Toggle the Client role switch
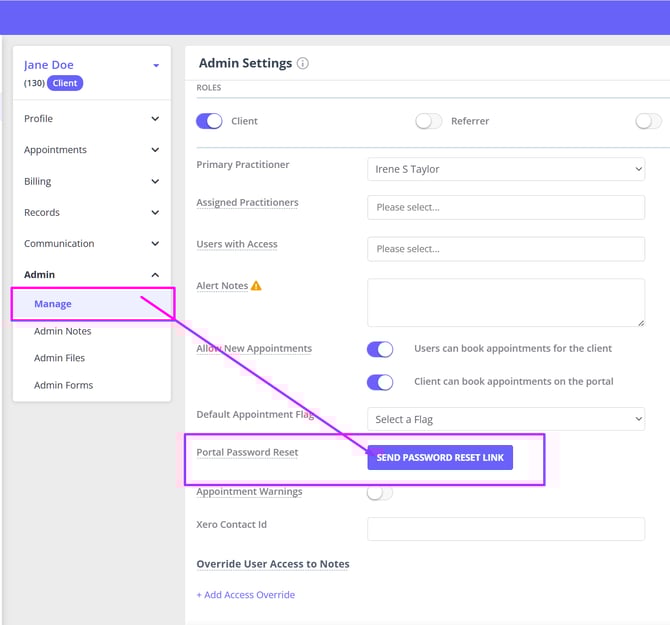The width and height of the screenshot is (670, 625). [x=210, y=121]
